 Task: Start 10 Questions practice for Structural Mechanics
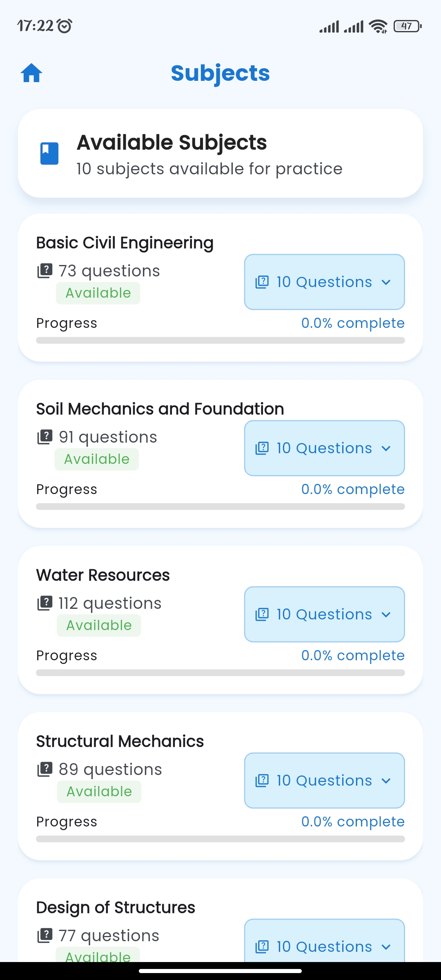[x=324, y=780]
